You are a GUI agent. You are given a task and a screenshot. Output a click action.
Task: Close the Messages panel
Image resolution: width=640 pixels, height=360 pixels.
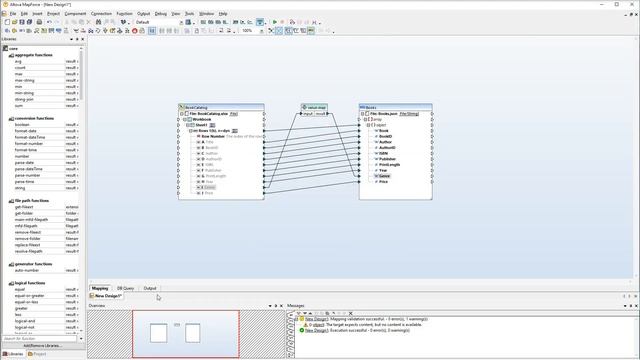[636, 306]
